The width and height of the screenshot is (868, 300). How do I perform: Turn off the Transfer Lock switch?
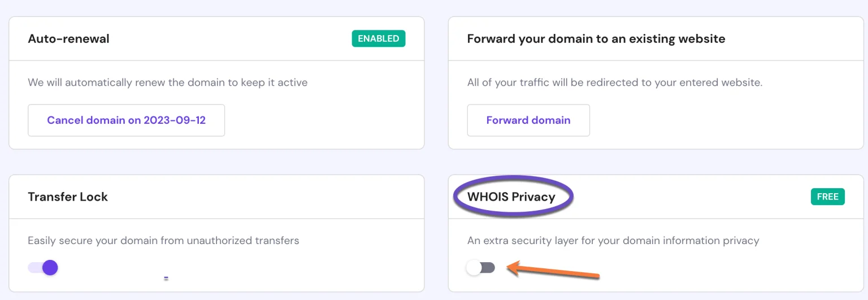(x=43, y=267)
